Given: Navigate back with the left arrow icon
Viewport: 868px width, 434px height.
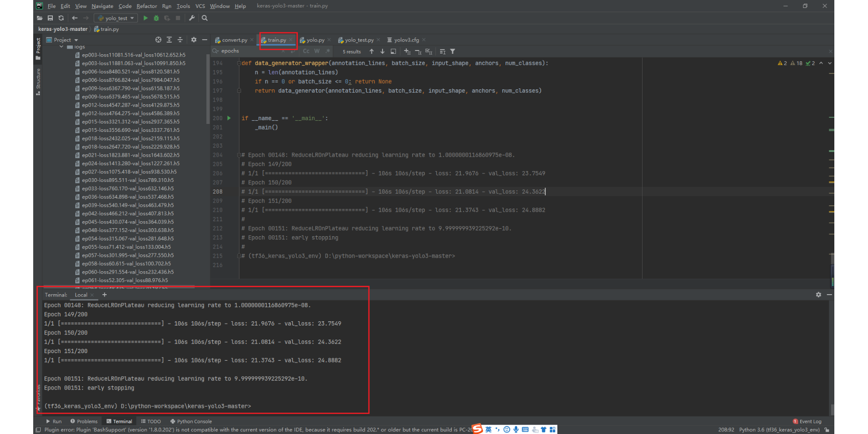Looking at the screenshot, I should pos(75,18).
